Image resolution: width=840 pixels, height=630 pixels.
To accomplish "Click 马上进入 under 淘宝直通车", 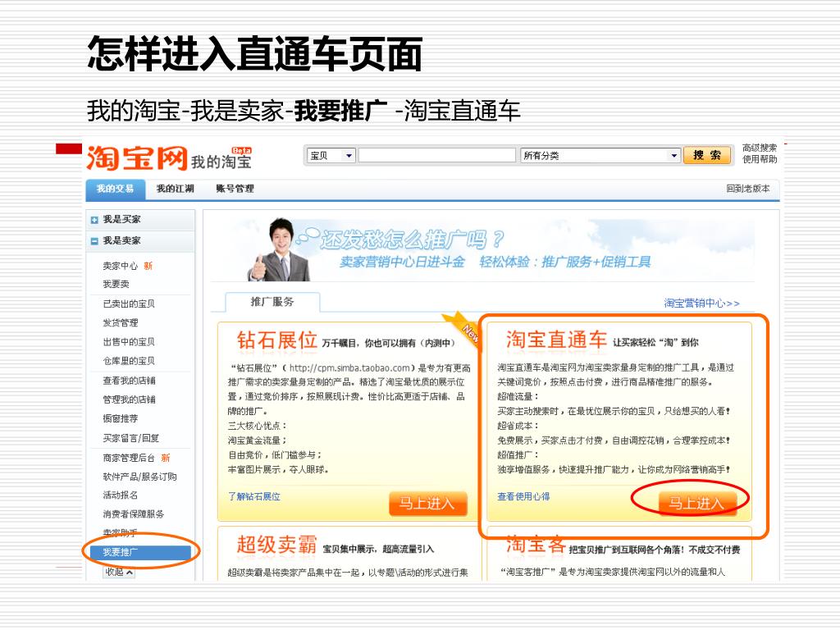I will point(697,504).
